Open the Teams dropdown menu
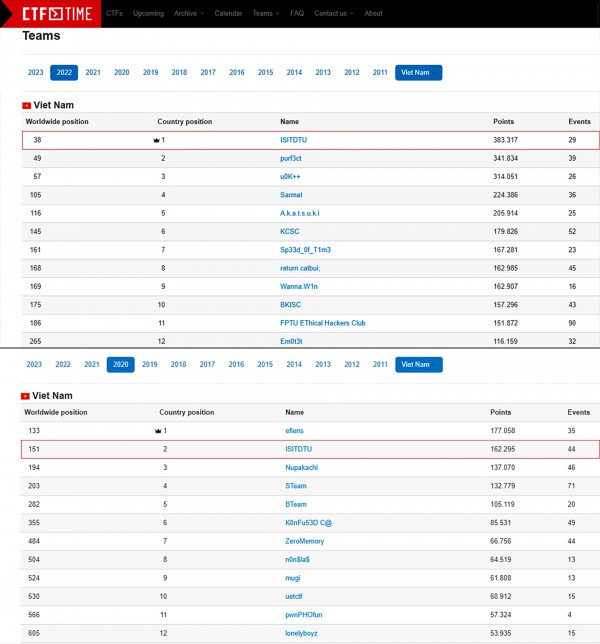600x644 pixels. pyautogui.click(x=265, y=14)
